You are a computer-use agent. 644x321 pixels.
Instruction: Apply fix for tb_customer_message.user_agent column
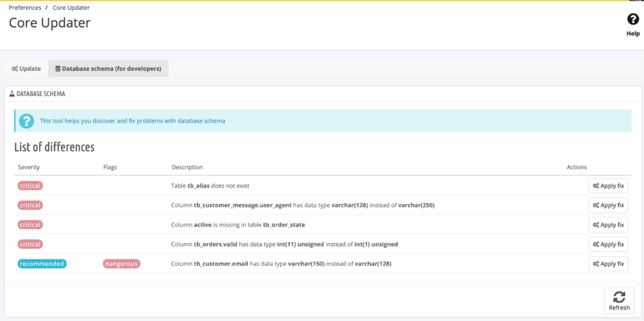[x=608, y=206]
